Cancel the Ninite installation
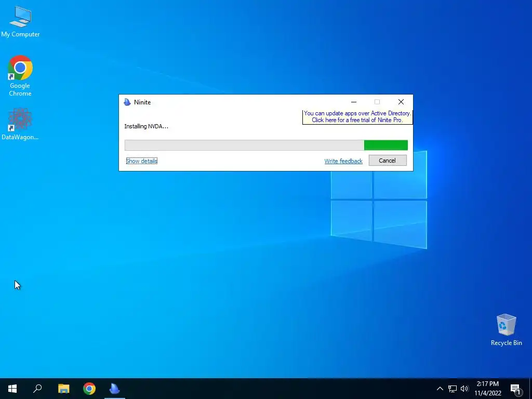The image size is (532, 399). click(388, 161)
